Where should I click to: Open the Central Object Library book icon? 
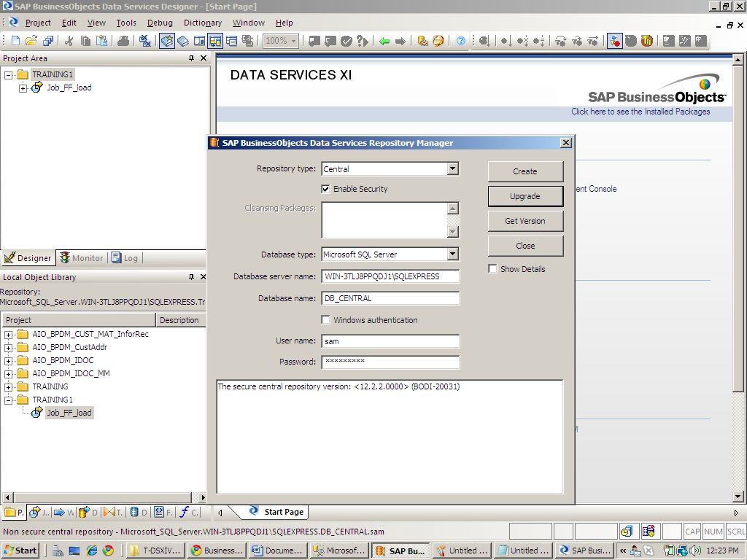coord(183,41)
